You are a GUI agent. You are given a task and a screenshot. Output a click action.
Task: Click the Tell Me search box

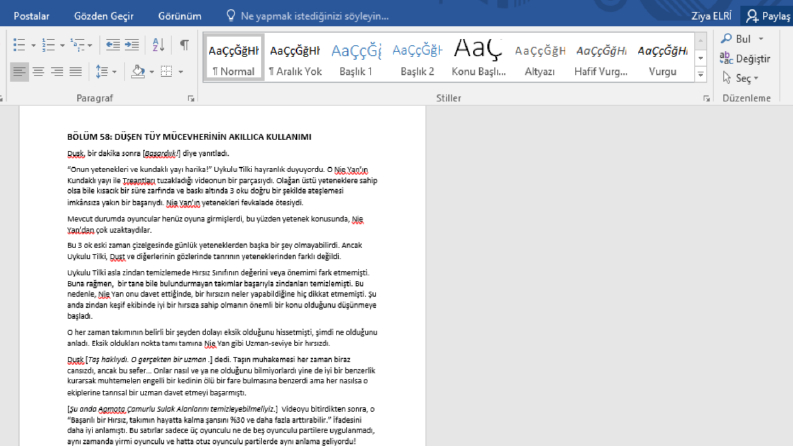point(315,16)
